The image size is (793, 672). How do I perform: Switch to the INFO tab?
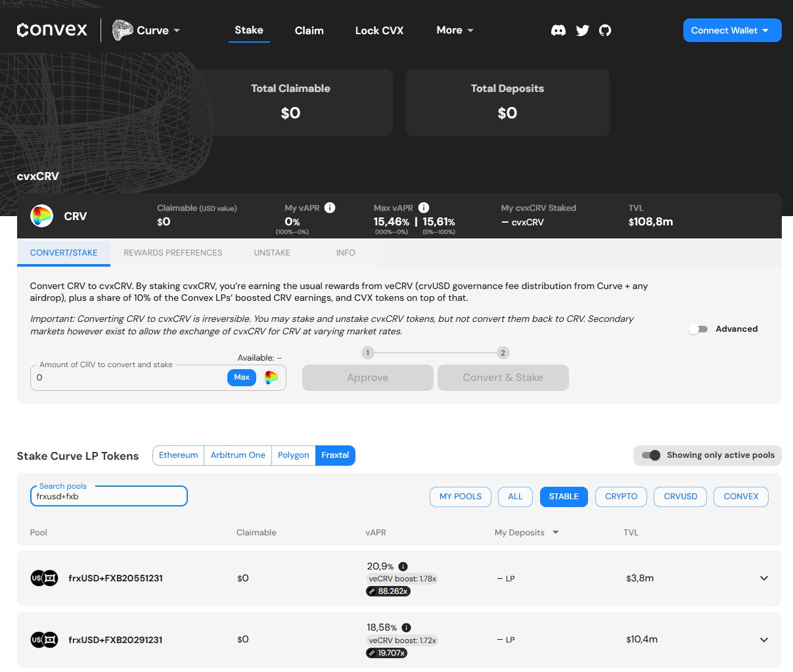346,253
